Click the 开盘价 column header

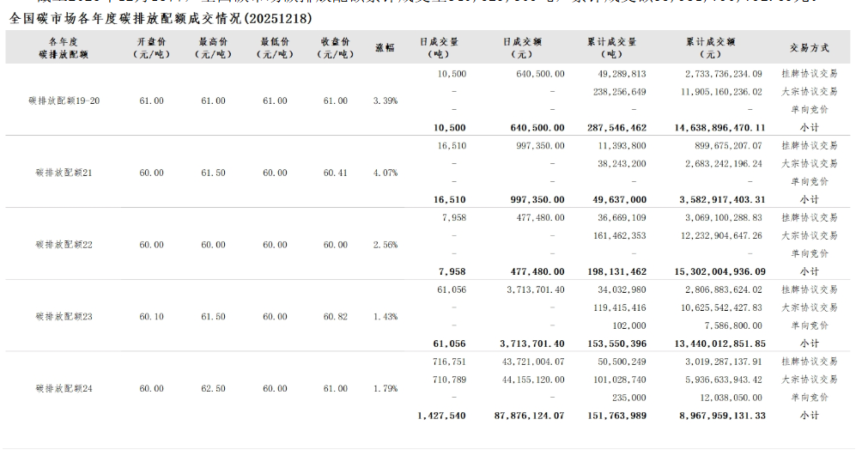click(151, 47)
